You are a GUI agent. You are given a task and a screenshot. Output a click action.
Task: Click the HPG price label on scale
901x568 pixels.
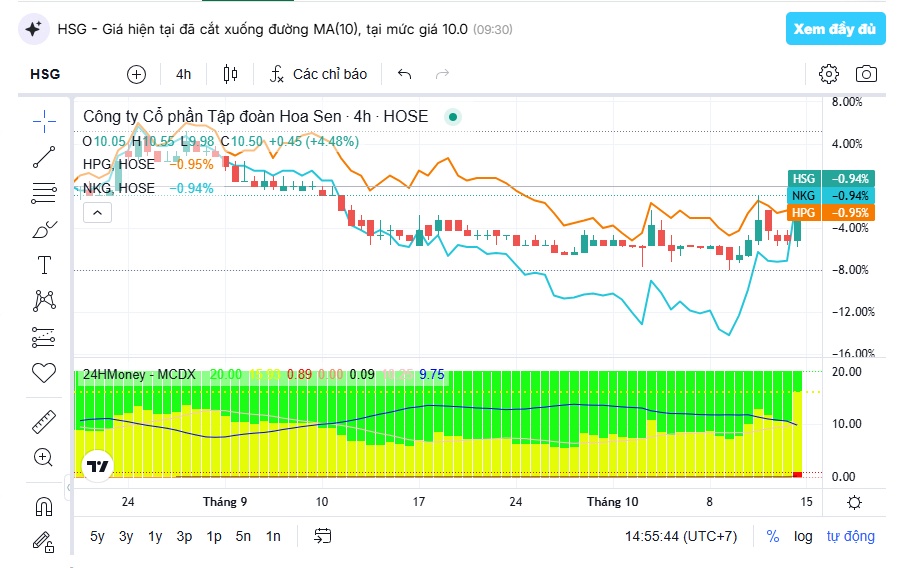tap(830, 213)
